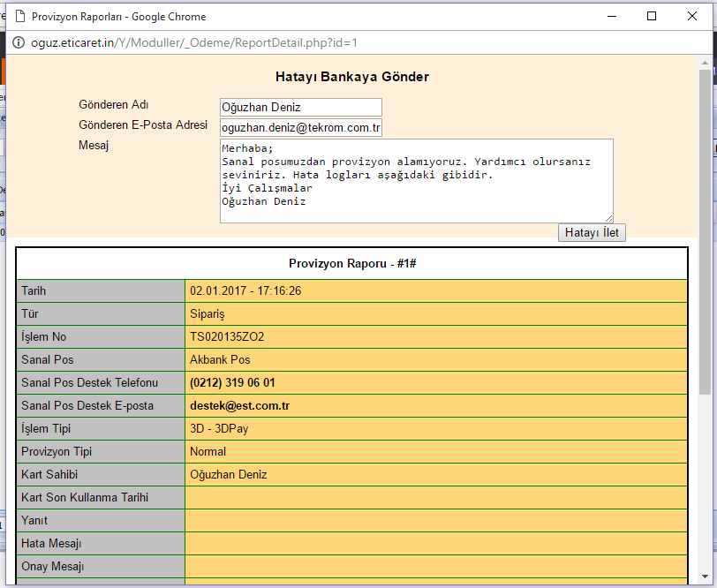Click the İşlem No row label
This screenshot has height=588, width=717.
tap(43, 337)
